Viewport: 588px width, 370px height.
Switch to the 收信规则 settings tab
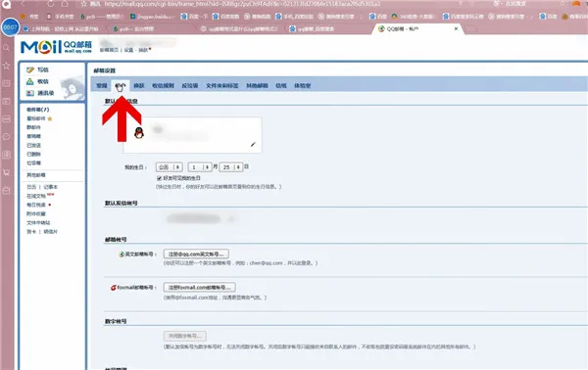(x=163, y=86)
